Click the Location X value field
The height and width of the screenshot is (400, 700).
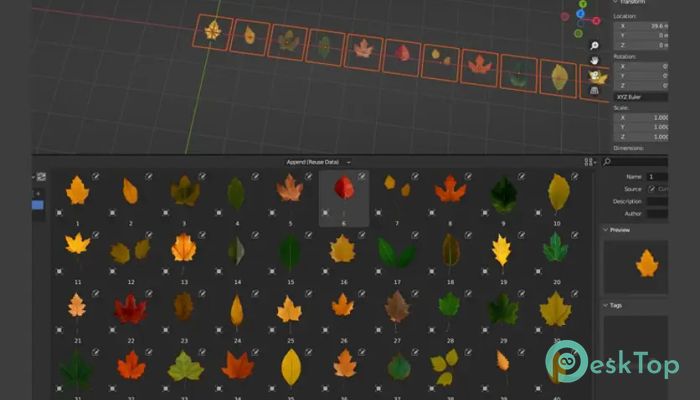coord(641,26)
